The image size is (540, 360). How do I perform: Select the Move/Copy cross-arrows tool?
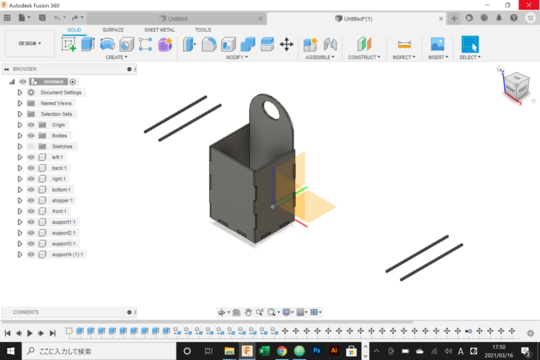[x=286, y=44]
